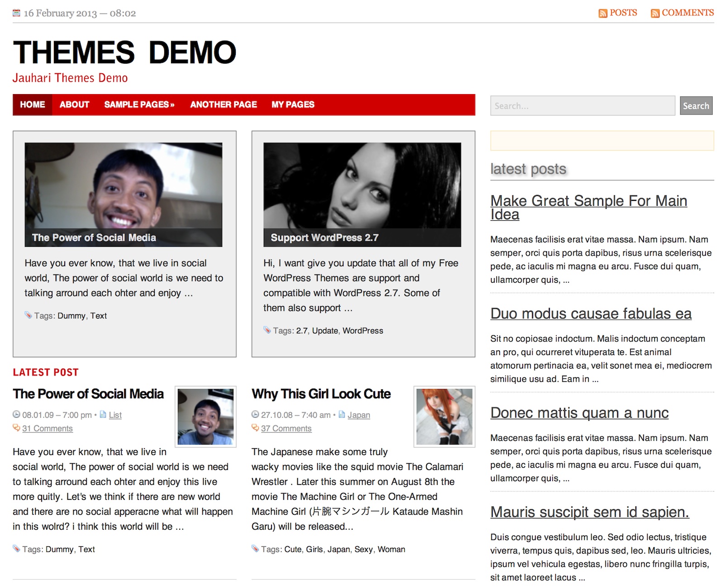Viewport: 724px width, 588px height.
Task: Focus the Search input field
Action: [x=582, y=106]
